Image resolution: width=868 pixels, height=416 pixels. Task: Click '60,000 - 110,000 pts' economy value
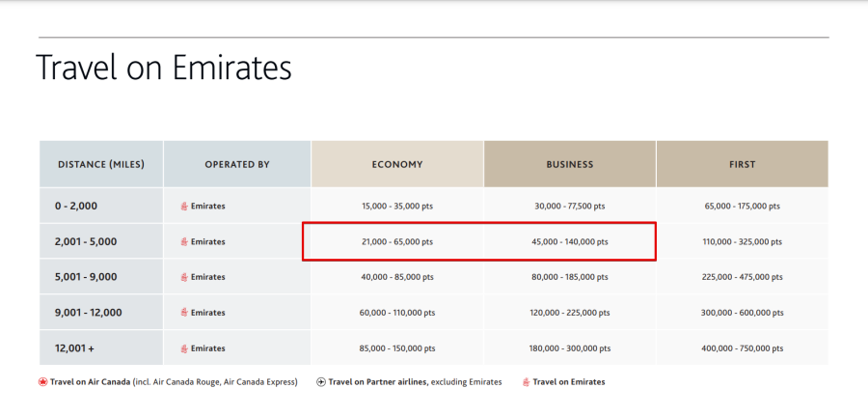(x=397, y=313)
